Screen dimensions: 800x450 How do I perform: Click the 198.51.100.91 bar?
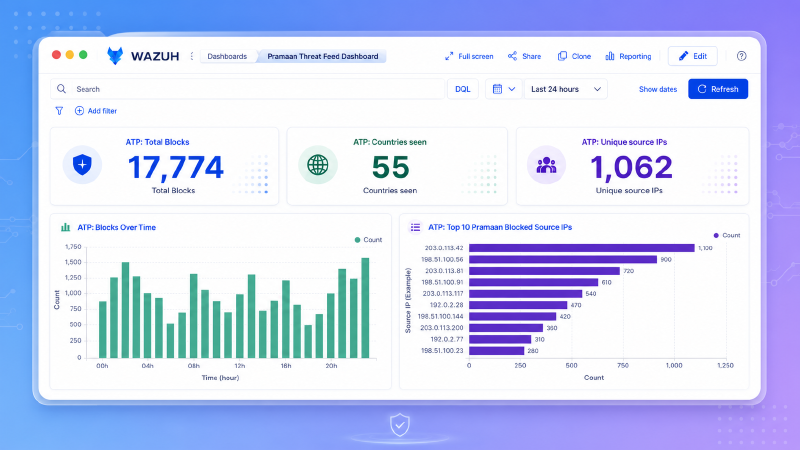pos(533,282)
